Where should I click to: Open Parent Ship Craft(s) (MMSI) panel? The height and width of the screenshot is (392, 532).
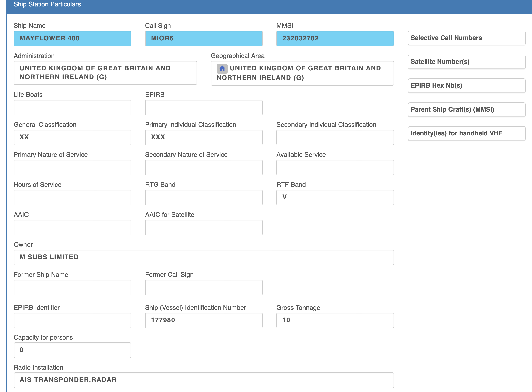[x=467, y=109]
